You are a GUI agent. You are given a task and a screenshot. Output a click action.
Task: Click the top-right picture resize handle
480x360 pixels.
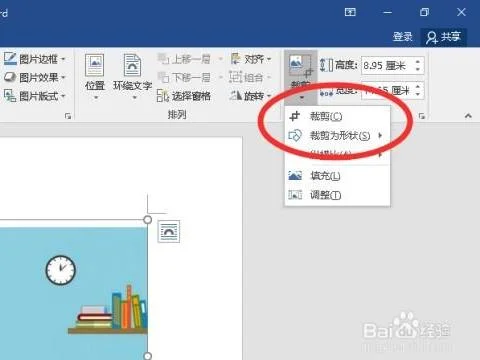pos(147,220)
